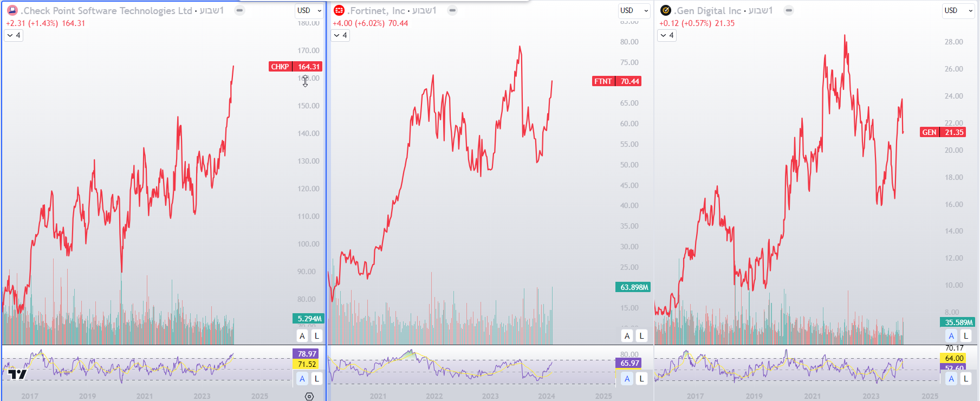Open the USD currency dropdown on Fortinet chart

tap(634, 10)
